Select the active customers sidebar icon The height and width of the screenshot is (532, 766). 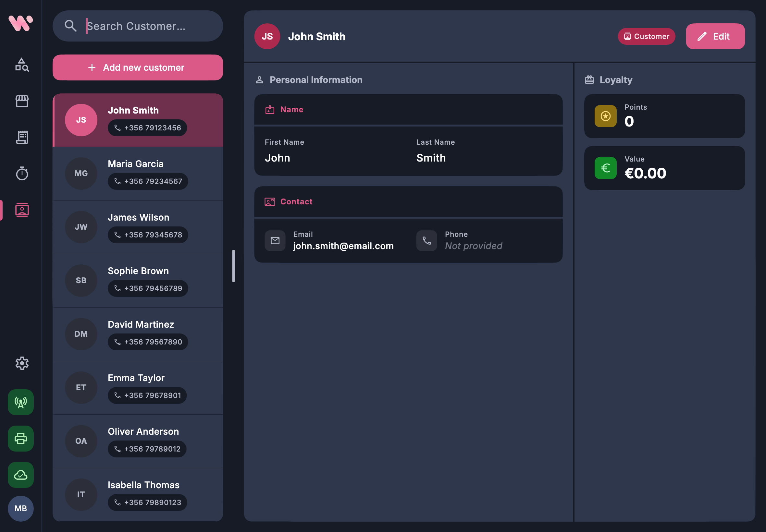click(21, 210)
